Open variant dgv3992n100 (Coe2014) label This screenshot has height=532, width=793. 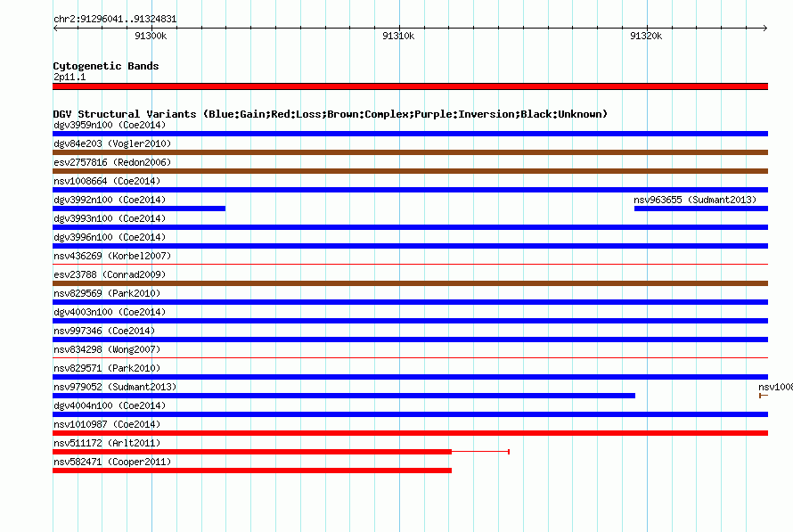point(110,200)
